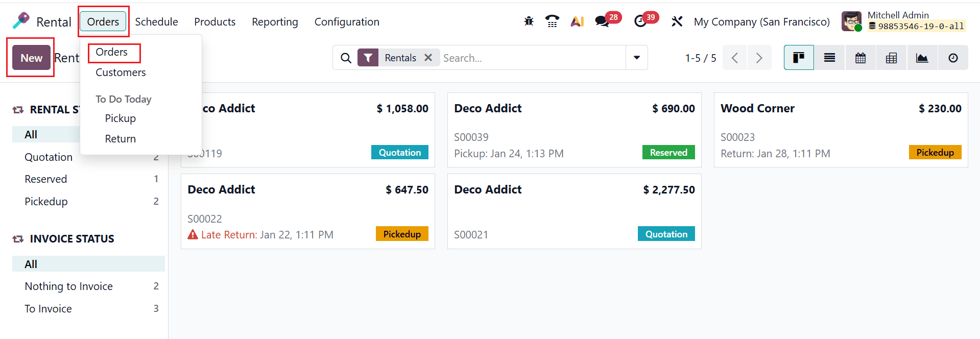980x339 pixels.
Task: Open the debug bug icon
Action: (x=529, y=21)
